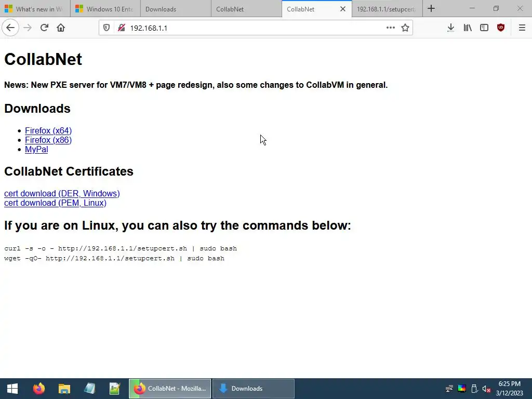The height and width of the screenshot is (399, 532).
Task: Switch to What's new in Windows tab
Action: coord(35,9)
